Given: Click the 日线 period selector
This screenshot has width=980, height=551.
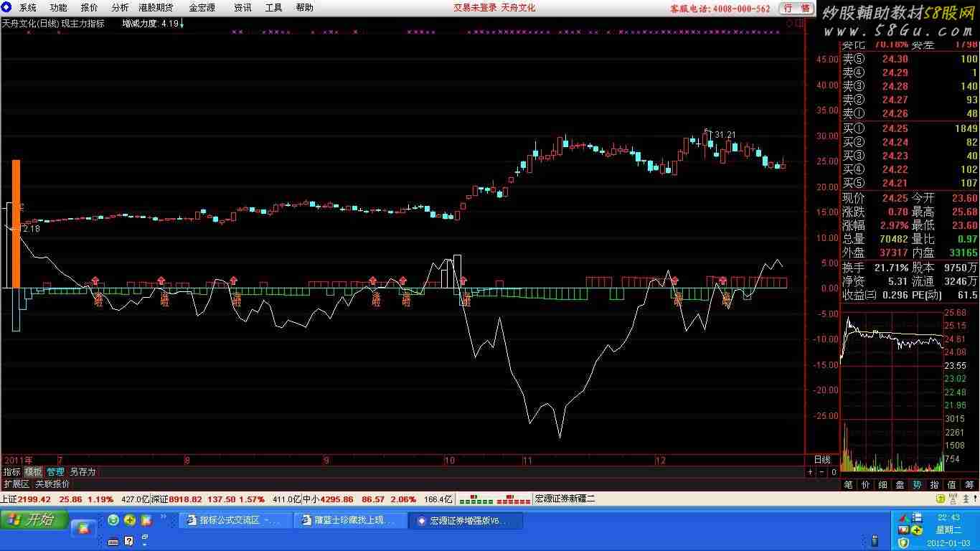Looking at the screenshot, I should pyautogui.click(x=821, y=460).
